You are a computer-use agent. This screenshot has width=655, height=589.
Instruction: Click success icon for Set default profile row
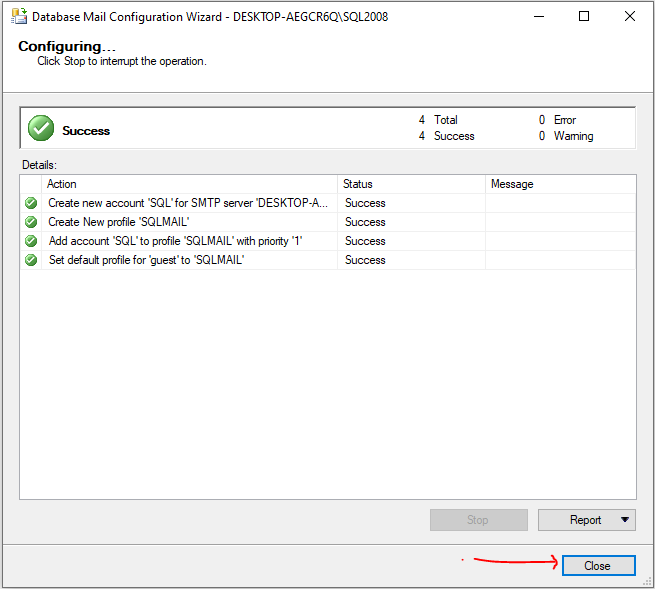[x=31, y=260]
